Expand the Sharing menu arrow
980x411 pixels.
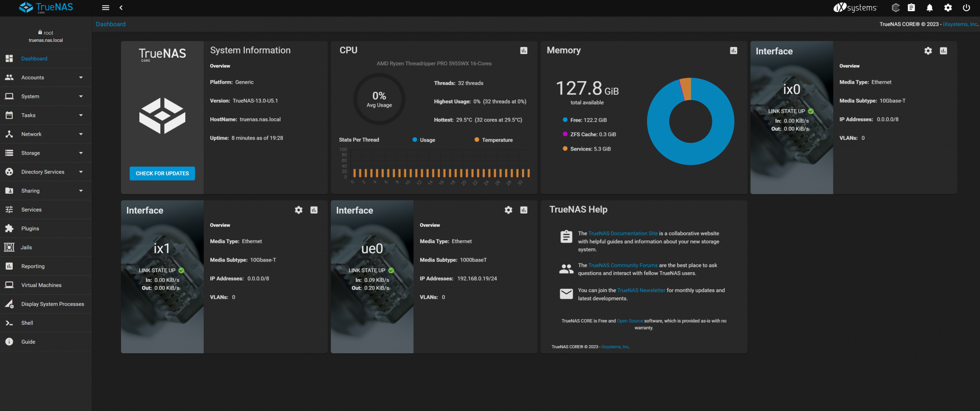coord(81,191)
